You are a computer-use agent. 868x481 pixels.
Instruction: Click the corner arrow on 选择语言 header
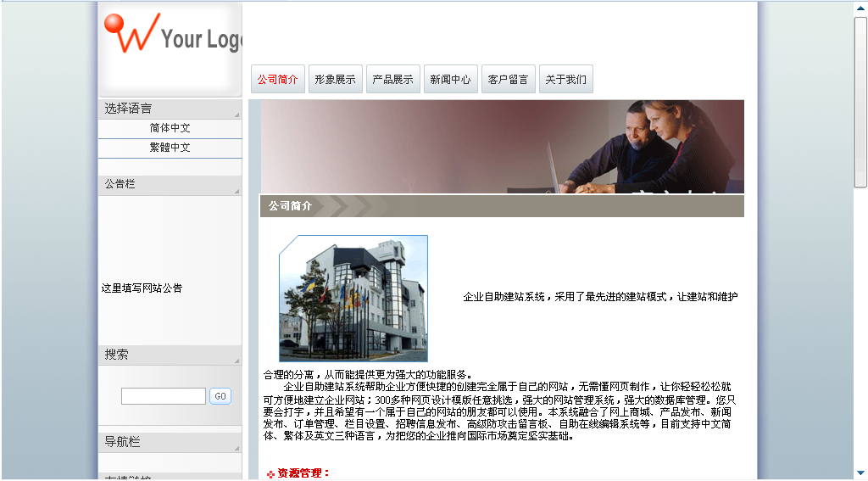tap(237, 115)
